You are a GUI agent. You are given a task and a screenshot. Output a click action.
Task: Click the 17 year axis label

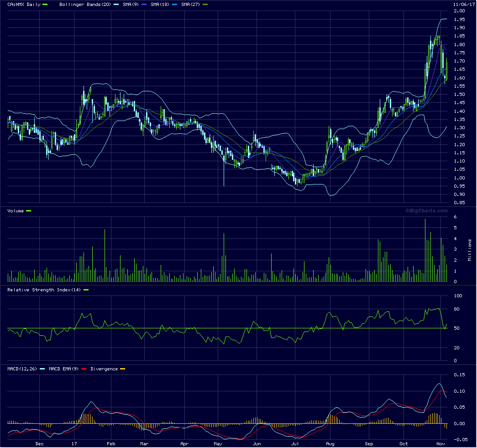pos(74,444)
